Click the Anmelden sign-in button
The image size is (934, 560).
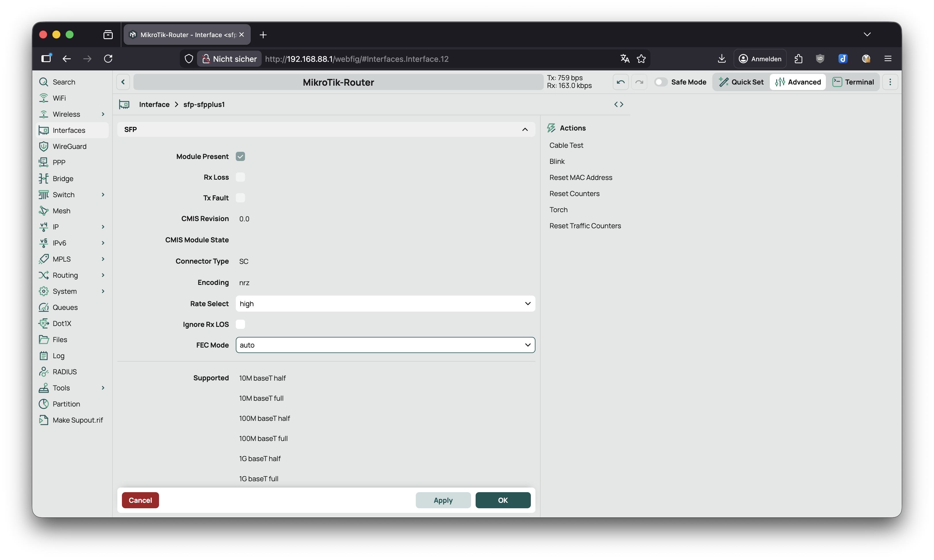click(760, 58)
